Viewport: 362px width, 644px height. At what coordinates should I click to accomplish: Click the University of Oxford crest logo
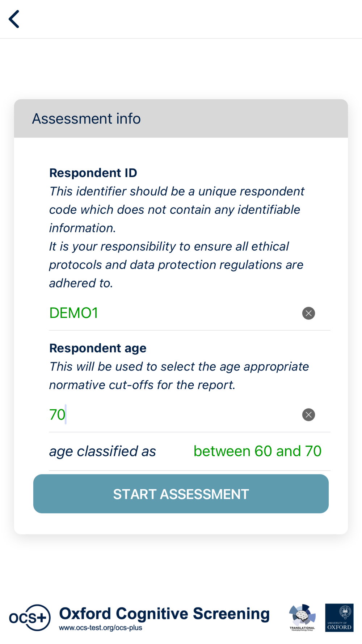coord(339,617)
